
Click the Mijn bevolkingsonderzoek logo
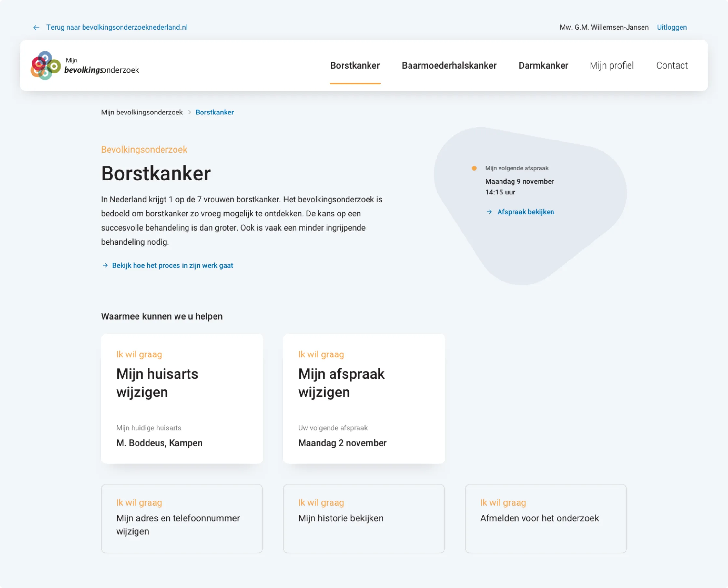[84, 66]
